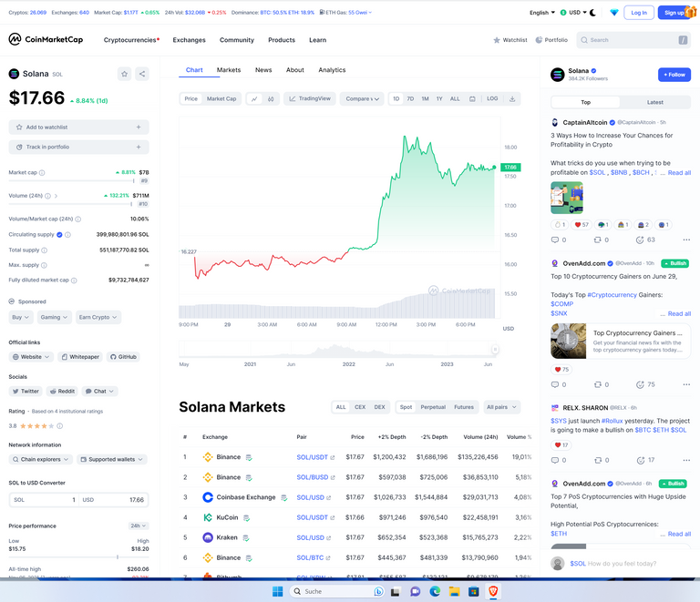The height and width of the screenshot is (602, 700).
Task: Open the calendar date range icon
Action: pos(472,99)
